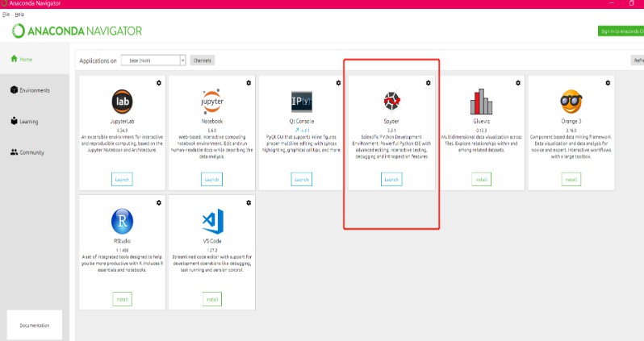Launch Qt Console

point(302,179)
